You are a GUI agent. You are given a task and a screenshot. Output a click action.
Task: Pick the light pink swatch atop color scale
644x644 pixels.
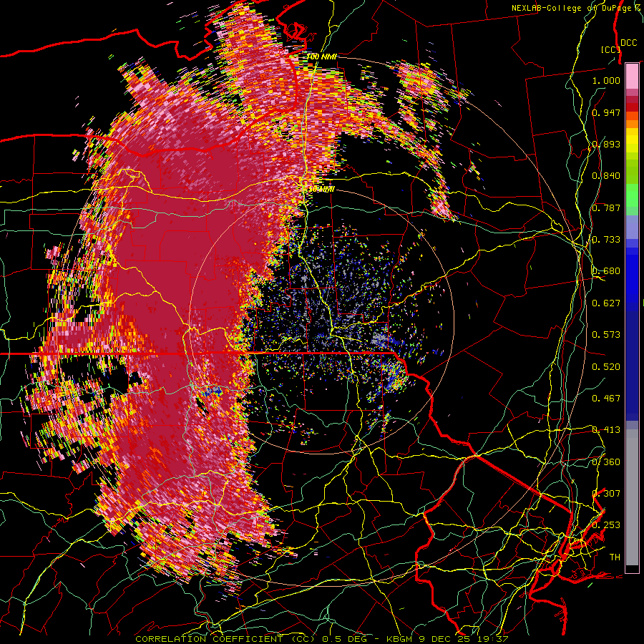tap(632, 76)
